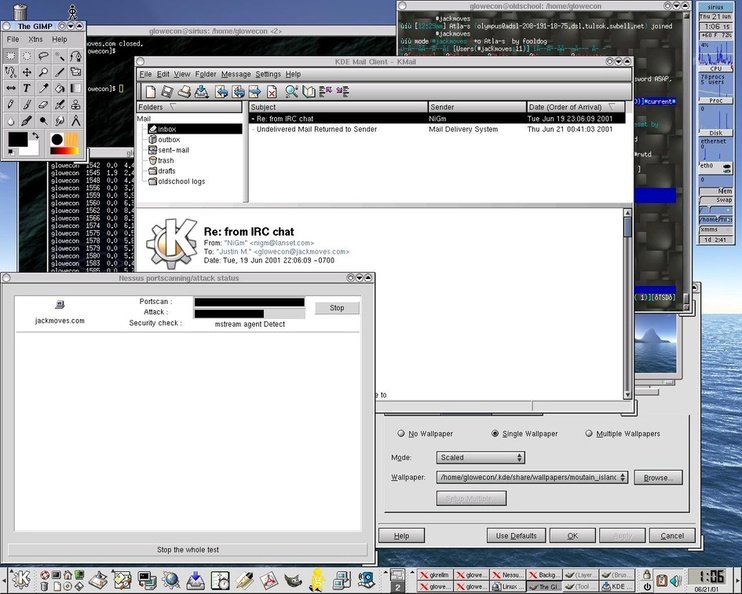Open the Message menu in KMail
Screen dimensions: 742x594
[236, 74]
